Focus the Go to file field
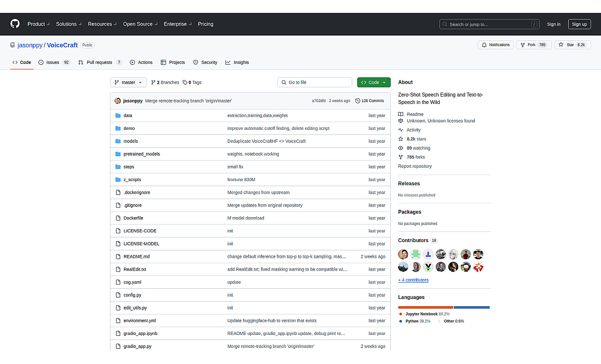 pyautogui.click(x=315, y=82)
